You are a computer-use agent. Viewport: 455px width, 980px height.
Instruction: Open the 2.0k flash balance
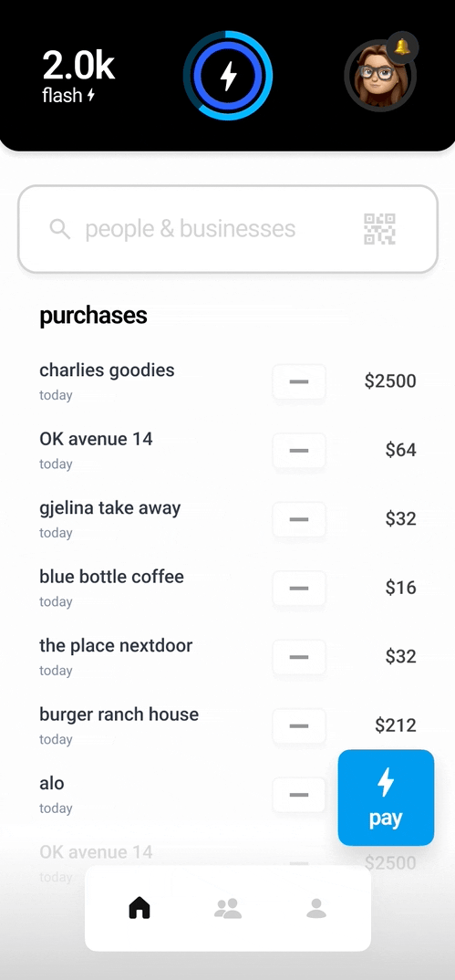tap(78, 77)
